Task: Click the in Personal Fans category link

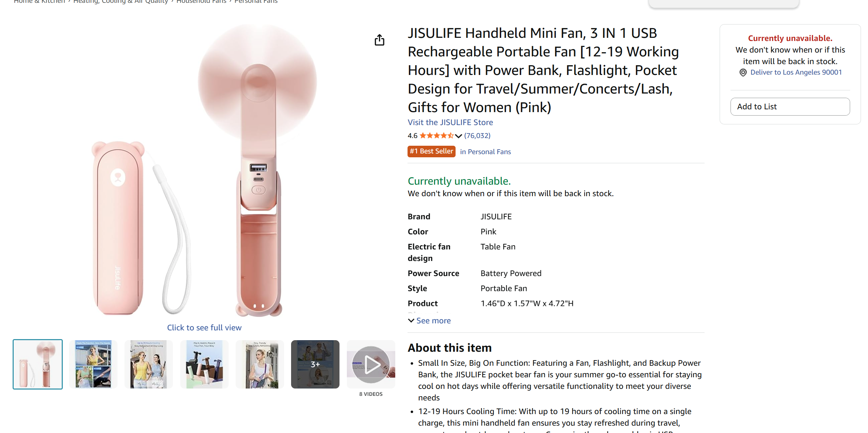Action: [x=485, y=152]
